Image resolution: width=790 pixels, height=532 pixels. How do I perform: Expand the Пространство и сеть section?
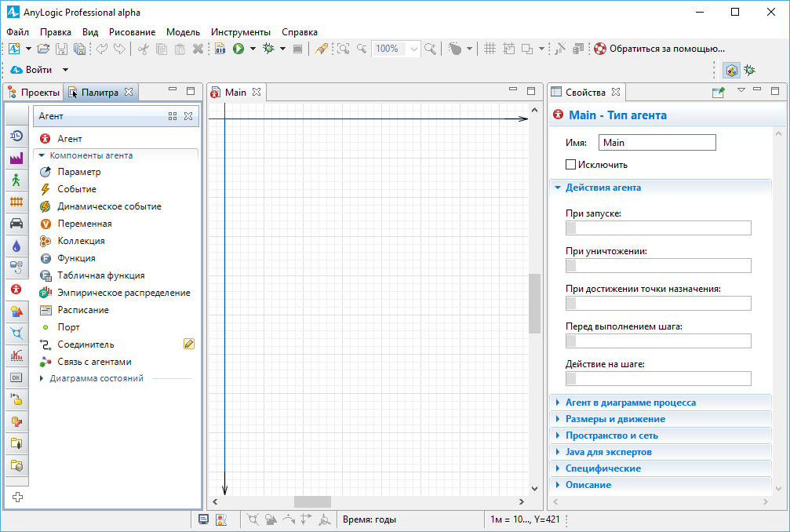[558, 435]
